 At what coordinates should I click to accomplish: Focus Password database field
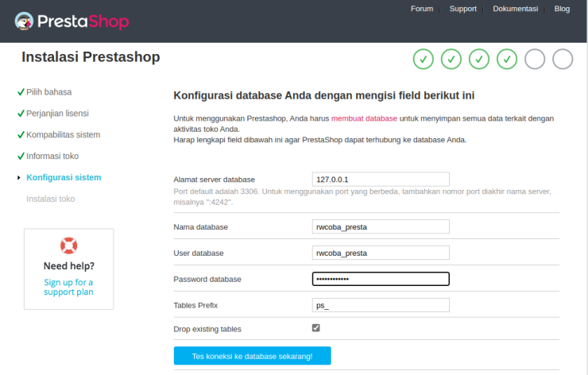[381, 279]
